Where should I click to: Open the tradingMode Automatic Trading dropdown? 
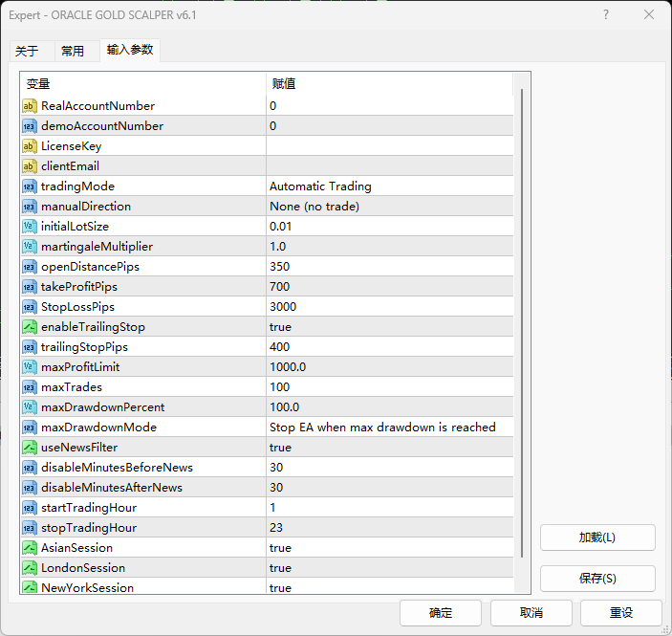point(390,186)
